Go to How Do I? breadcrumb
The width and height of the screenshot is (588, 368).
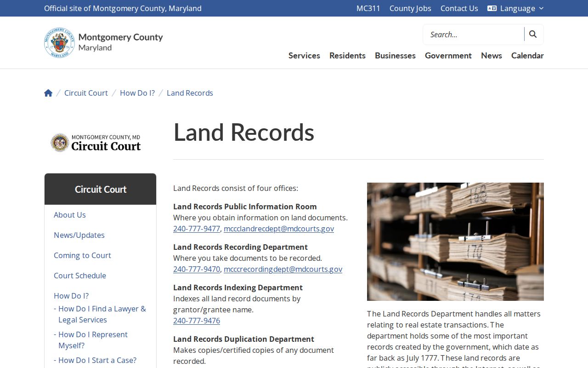(137, 93)
